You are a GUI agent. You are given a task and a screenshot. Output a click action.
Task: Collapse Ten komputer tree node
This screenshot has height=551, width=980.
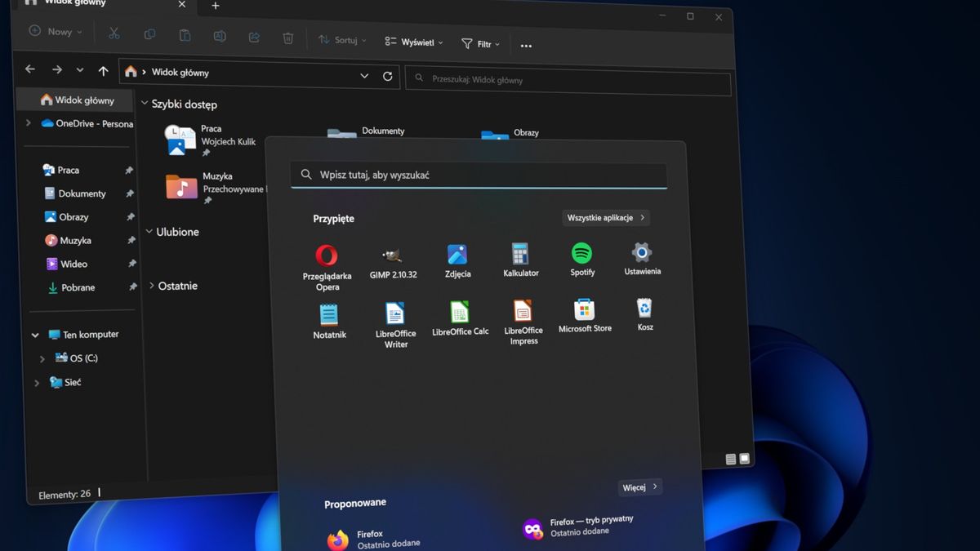click(35, 335)
